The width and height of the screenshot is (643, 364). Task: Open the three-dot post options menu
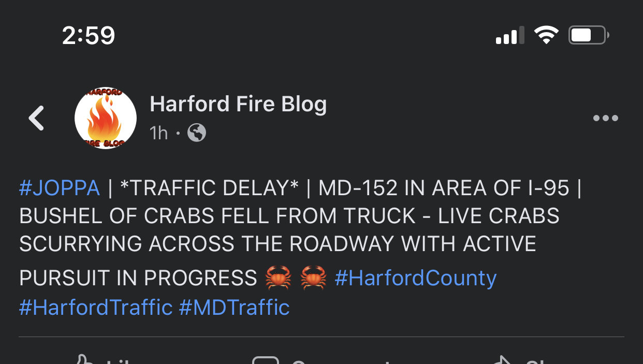[x=606, y=118]
